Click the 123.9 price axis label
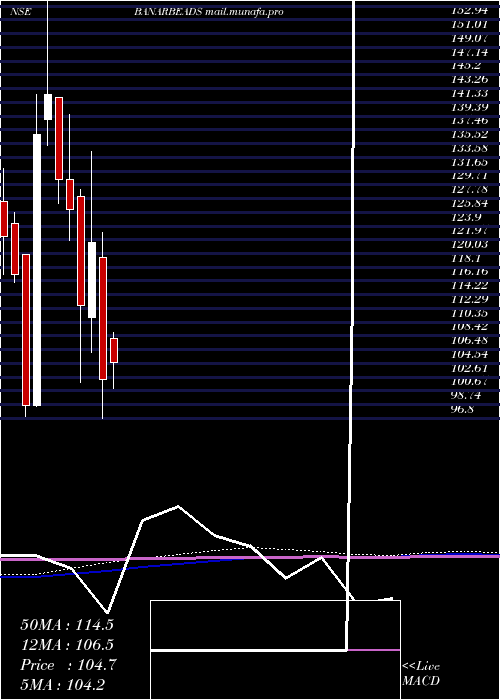Image resolution: width=500 pixels, height=700 pixels. tap(465, 217)
